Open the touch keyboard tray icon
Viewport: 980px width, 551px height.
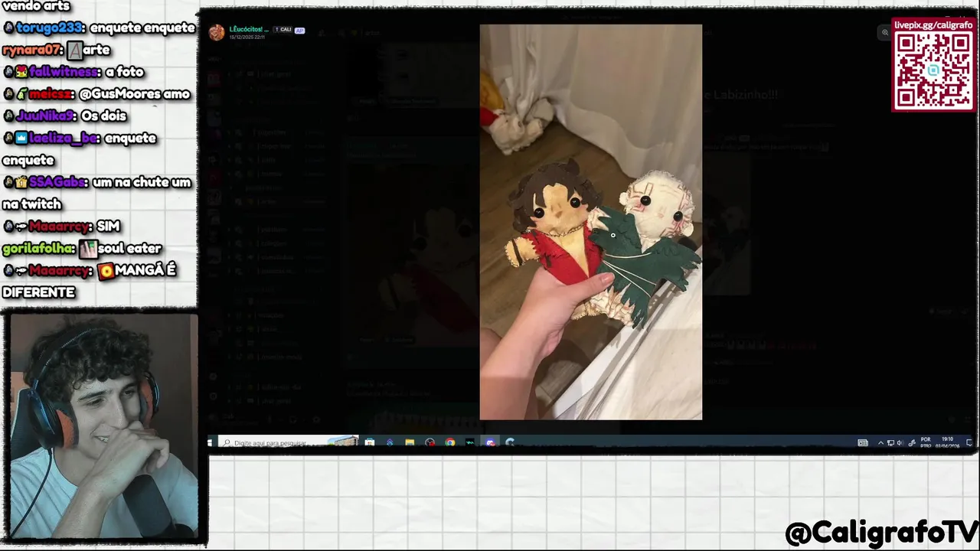(x=863, y=442)
